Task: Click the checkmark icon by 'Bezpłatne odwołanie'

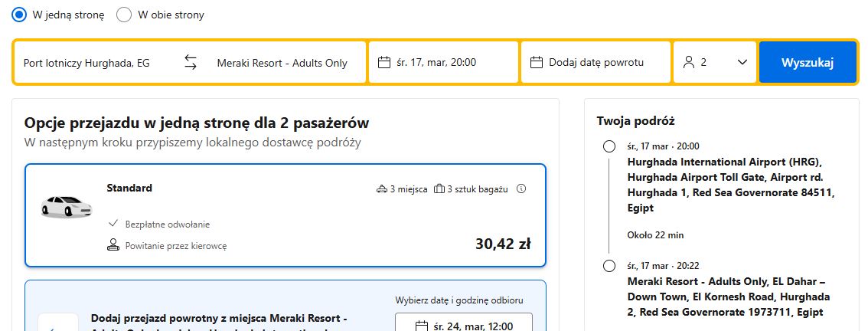Action: [x=113, y=224]
